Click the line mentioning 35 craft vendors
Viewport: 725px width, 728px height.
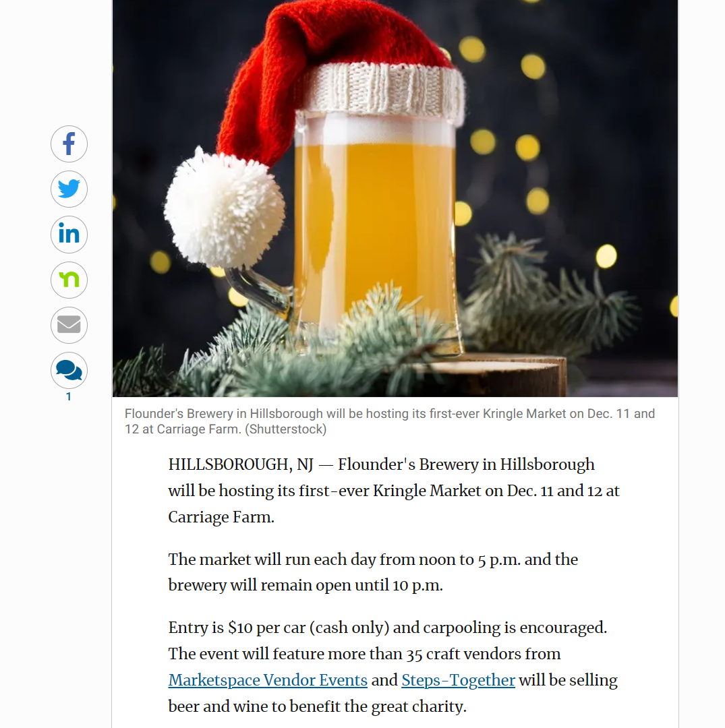(x=364, y=654)
